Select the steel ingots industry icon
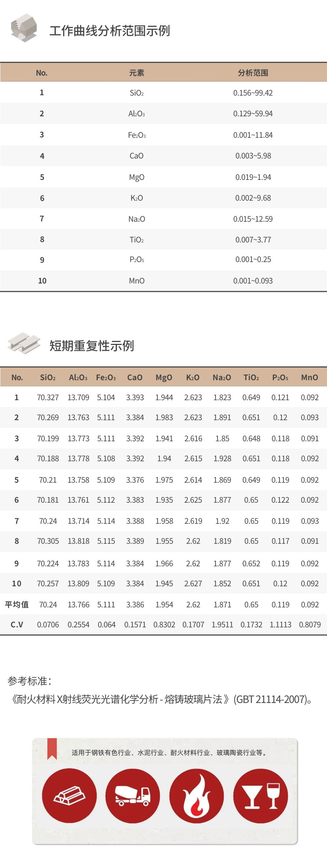Image resolution: width=327 pixels, height=868 pixels. (x=69, y=796)
